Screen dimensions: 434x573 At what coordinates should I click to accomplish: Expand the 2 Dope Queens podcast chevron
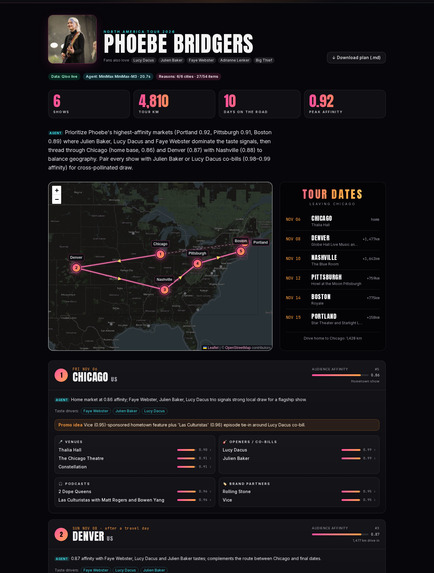(x=211, y=492)
